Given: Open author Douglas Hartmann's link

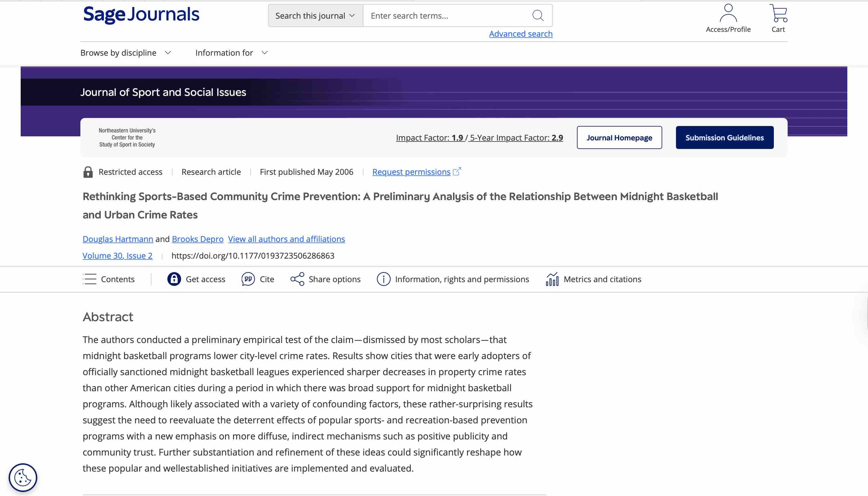Looking at the screenshot, I should [x=118, y=239].
